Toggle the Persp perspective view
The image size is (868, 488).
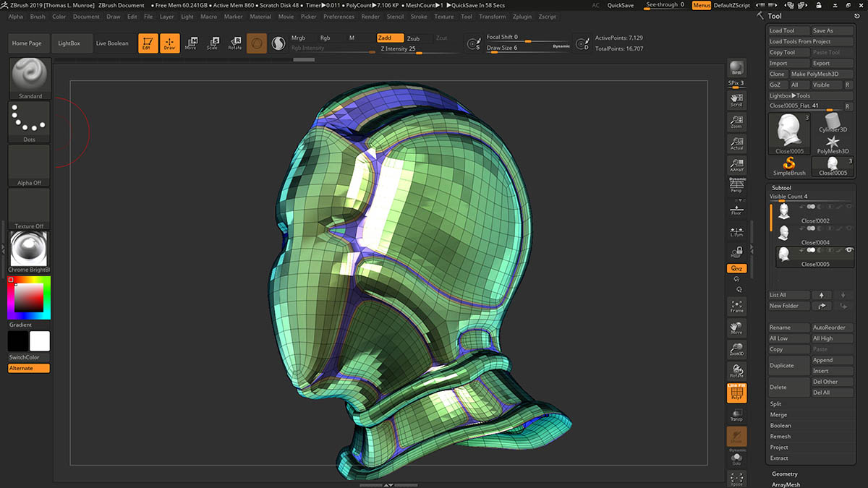736,186
